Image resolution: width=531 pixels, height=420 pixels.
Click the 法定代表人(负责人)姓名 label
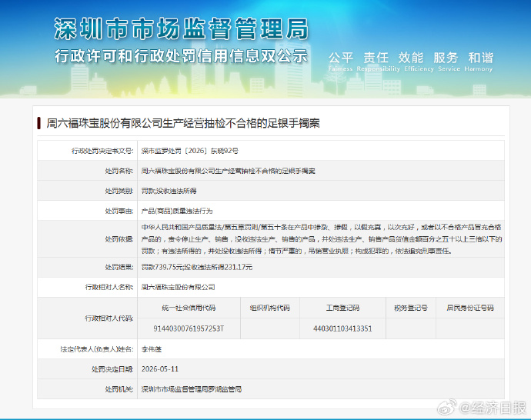(x=97, y=349)
